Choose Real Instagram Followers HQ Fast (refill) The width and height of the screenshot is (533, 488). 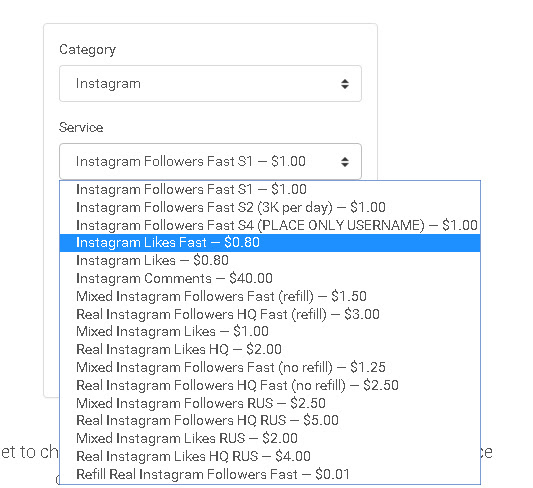pyautogui.click(x=270, y=314)
